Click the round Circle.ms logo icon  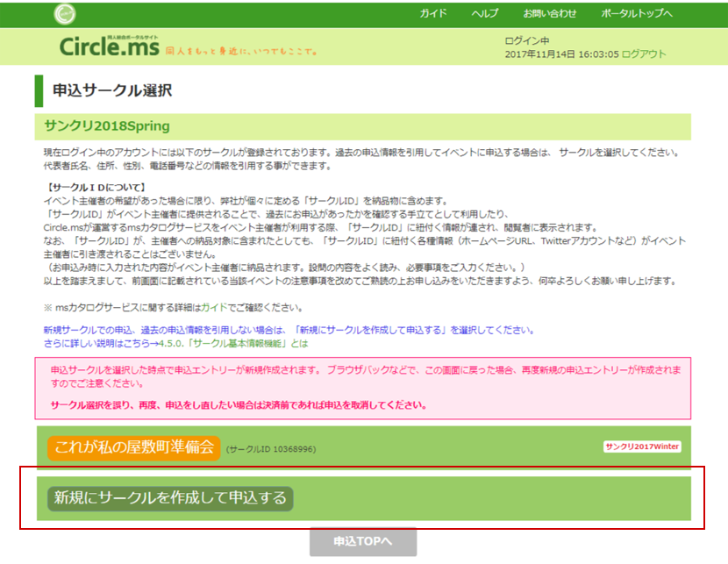click(x=65, y=14)
